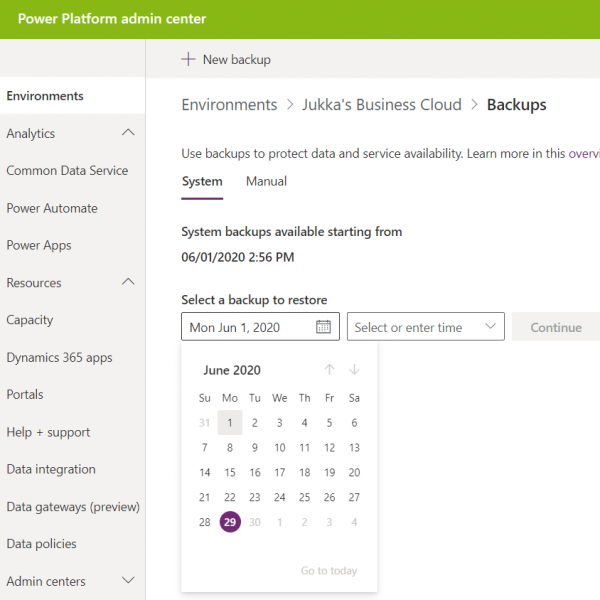Click the Select or enter time field
This screenshot has width=600, height=600.
[x=426, y=327]
